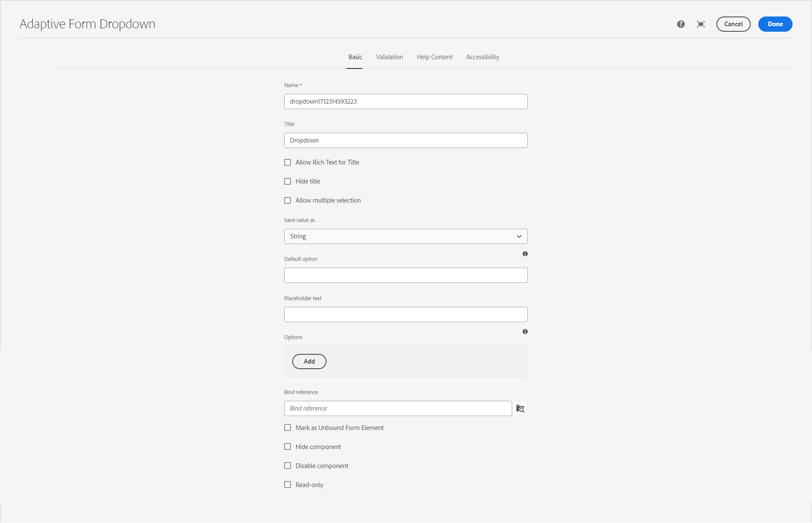Toggle the fullscreen dialog icon
Screen dimensions: 812x523
[701, 24]
